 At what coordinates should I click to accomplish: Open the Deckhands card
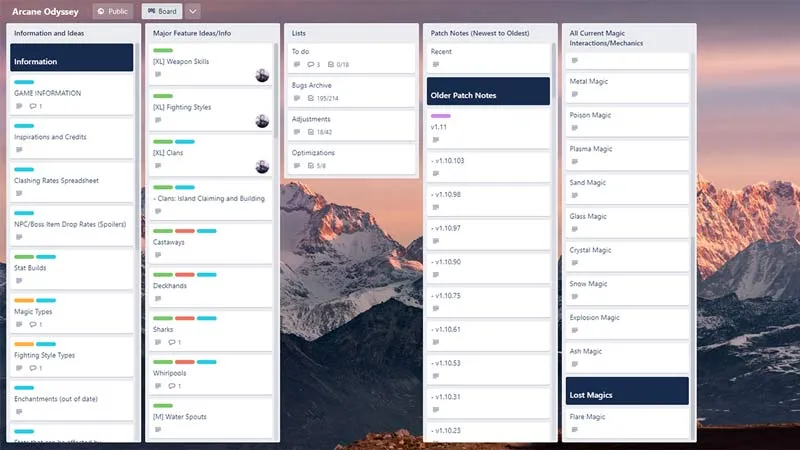210,287
